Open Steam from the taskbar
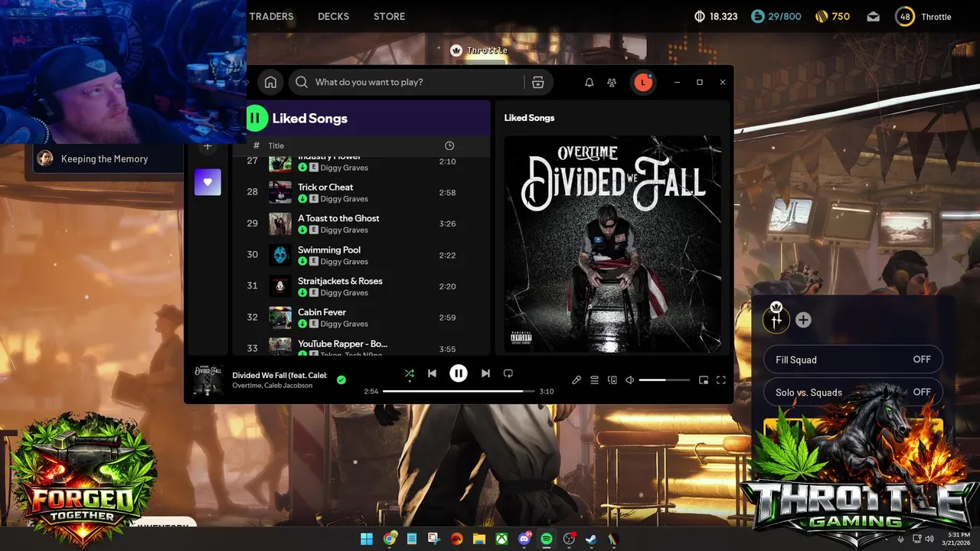Viewport: 980px width, 551px height. (x=591, y=539)
